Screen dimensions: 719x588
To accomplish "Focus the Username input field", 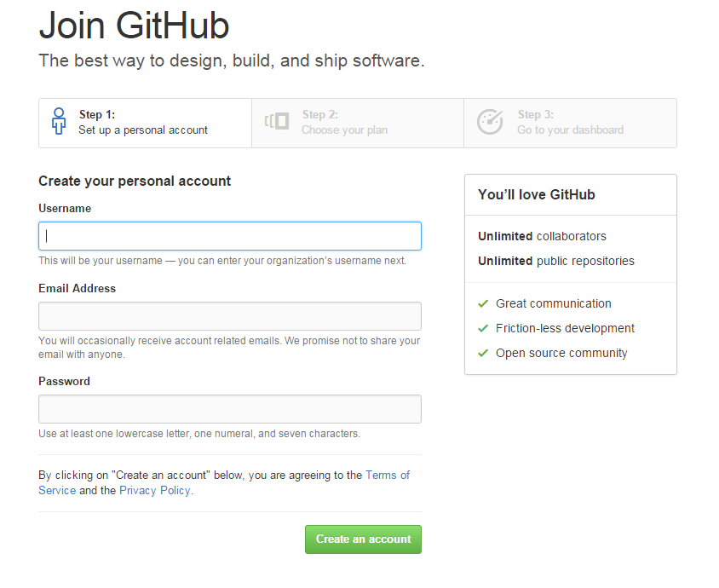I will 230,236.
